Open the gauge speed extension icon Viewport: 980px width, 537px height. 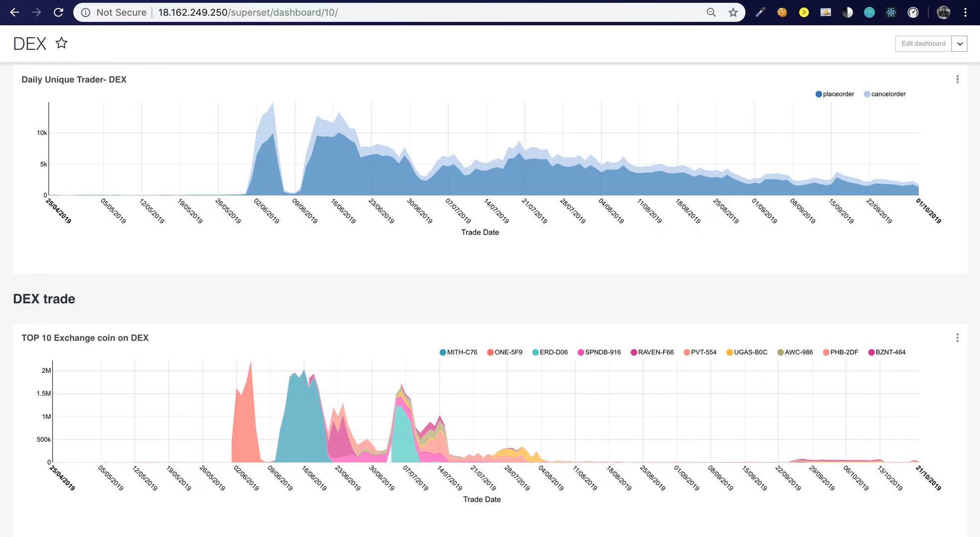coord(913,12)
